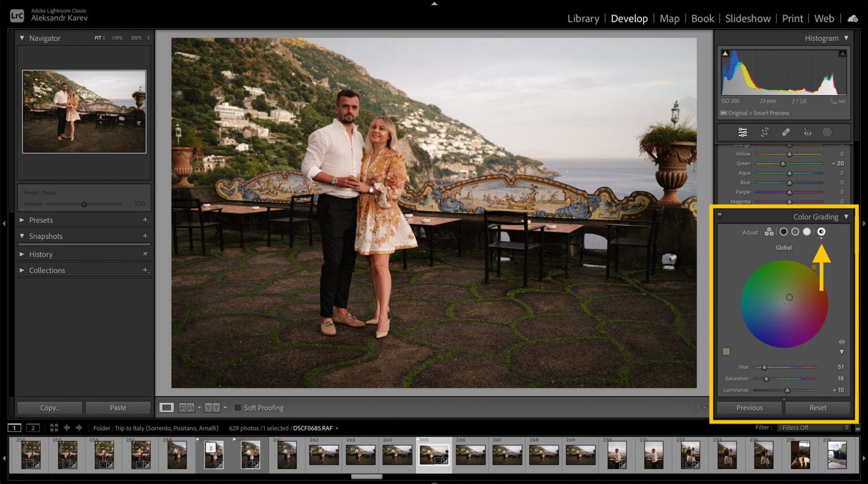This screenshot has height=484, width=868.
Task: Select the Red Eye Correction tool
Action: click(x=807, y=132)
